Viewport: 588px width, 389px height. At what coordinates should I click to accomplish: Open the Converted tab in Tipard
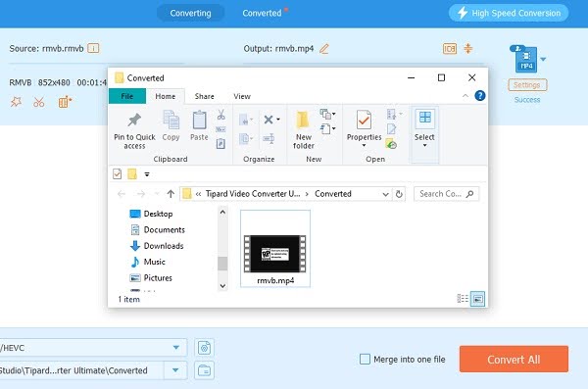(x=262, y=13)
